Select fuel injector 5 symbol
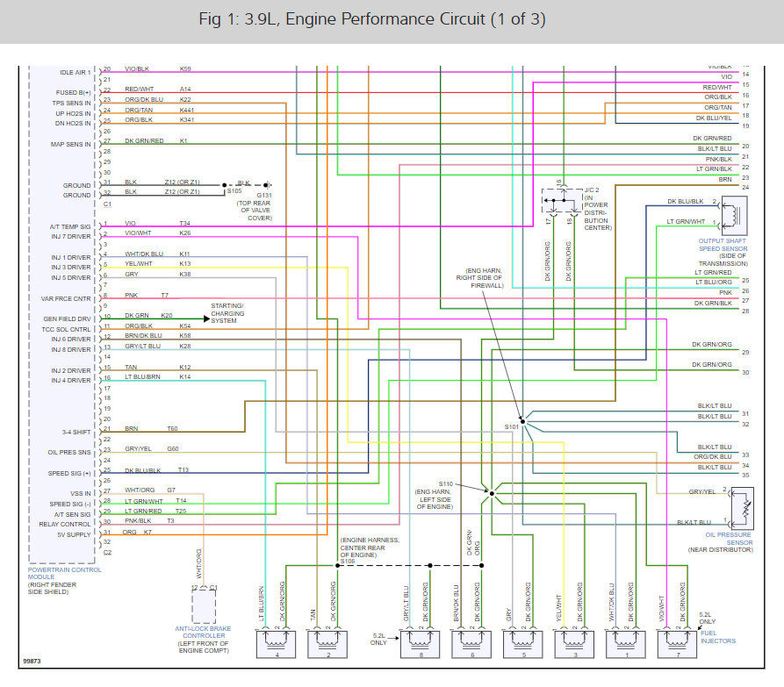784x687 pixels. click(x=522, y=643)
